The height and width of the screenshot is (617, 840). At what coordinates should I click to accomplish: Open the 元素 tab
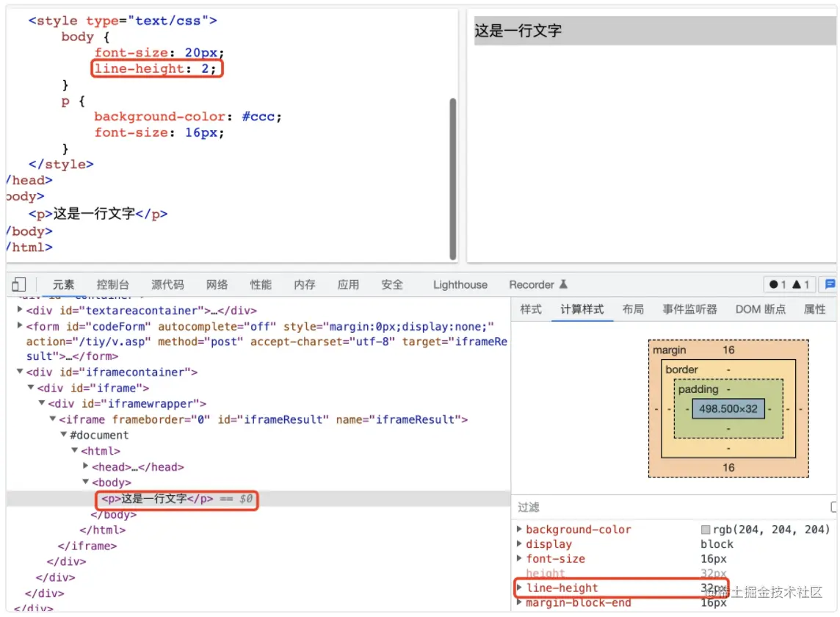click(x=63, y=285)
